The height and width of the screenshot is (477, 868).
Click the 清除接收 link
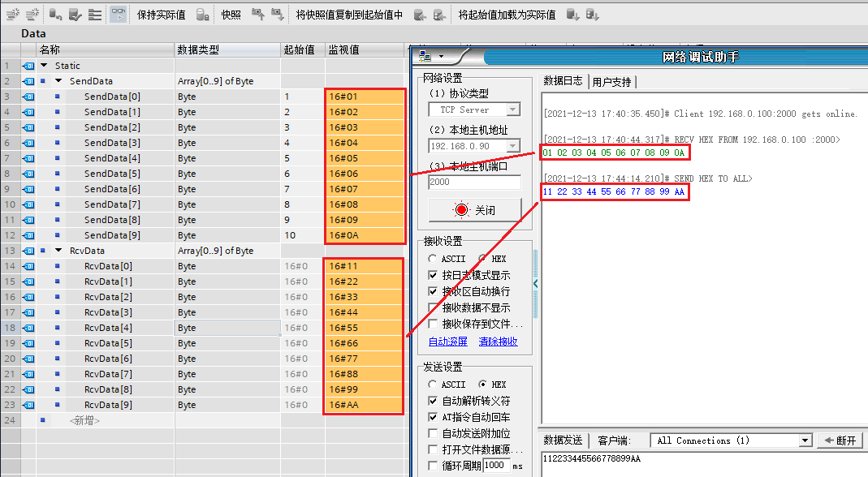click(498, 342)
